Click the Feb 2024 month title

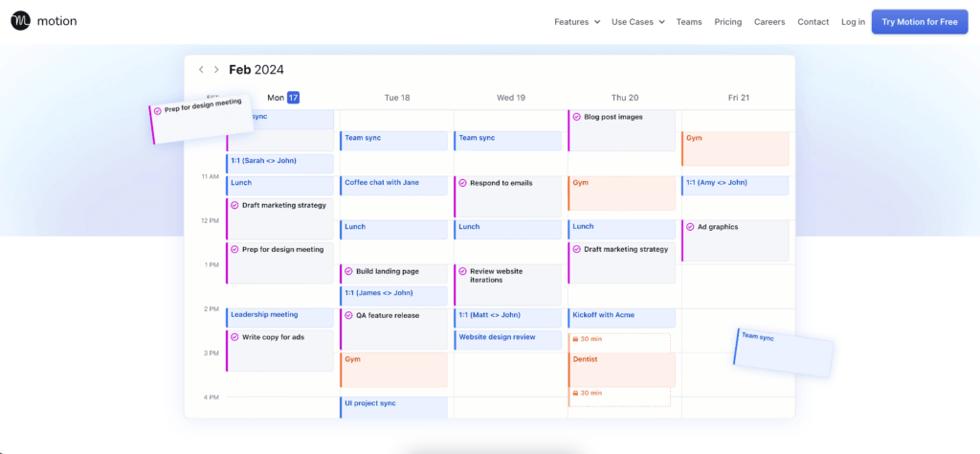tap(256, 69)
